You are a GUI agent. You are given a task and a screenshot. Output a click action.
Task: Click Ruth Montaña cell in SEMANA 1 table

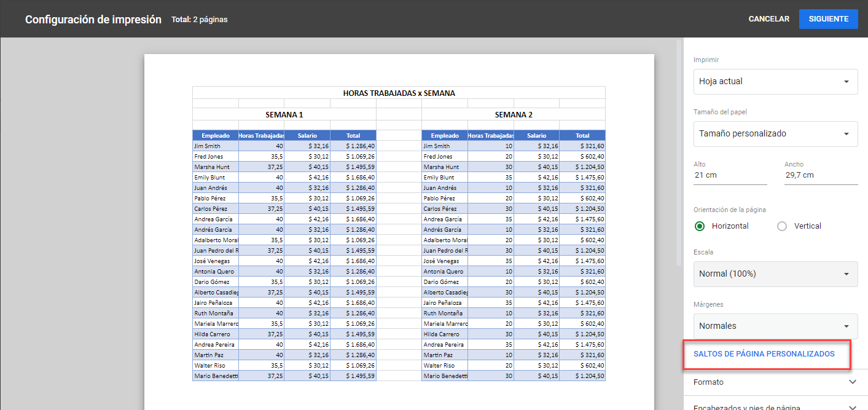coord(216,313)
